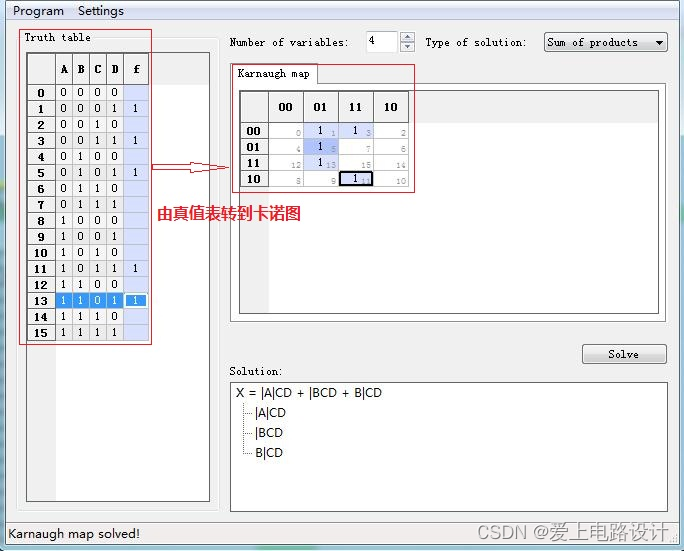Select the |A|CD term in Solution tree
Image resolution: width=684 pixels, height=551 pixels.
click(x=270, y=413)
